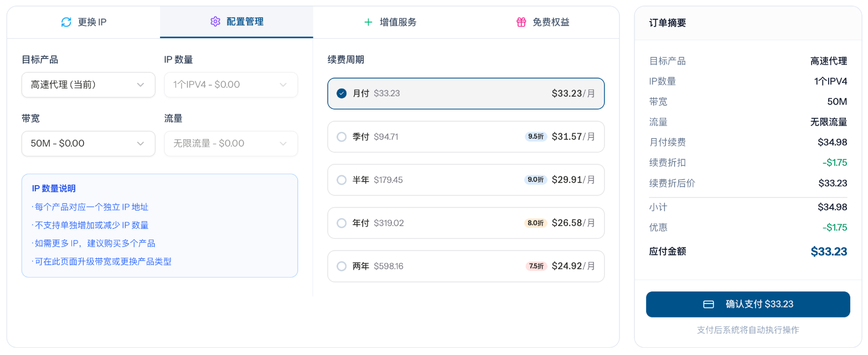Switch to the 更换 IP tab
The width and height of the screenshot is (868, 355).
(x=84, y=22)
